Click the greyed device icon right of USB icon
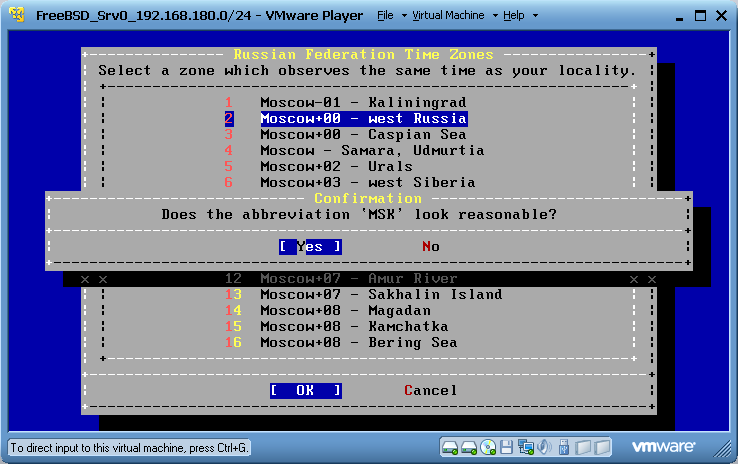Viewport: 738px width, 464px height. [583, 447]
